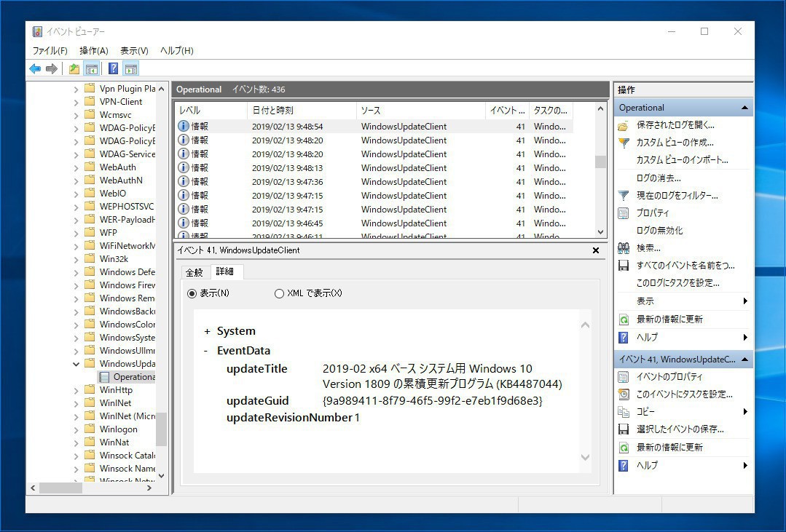Screen dimensions: 786x532
Task: Click the Back arrow toolbar icon
Action: 35,69
